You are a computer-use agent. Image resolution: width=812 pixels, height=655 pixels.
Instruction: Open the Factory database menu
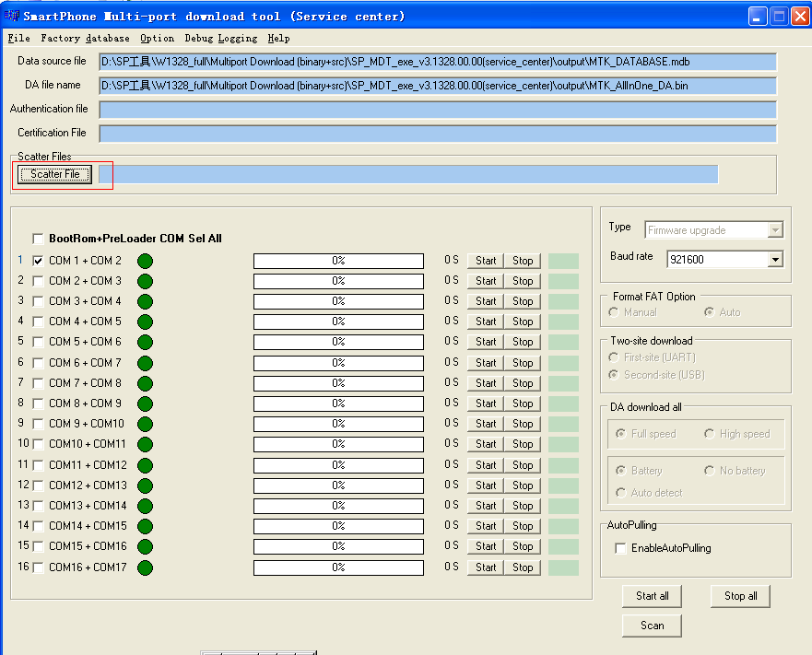coord(86,39)
